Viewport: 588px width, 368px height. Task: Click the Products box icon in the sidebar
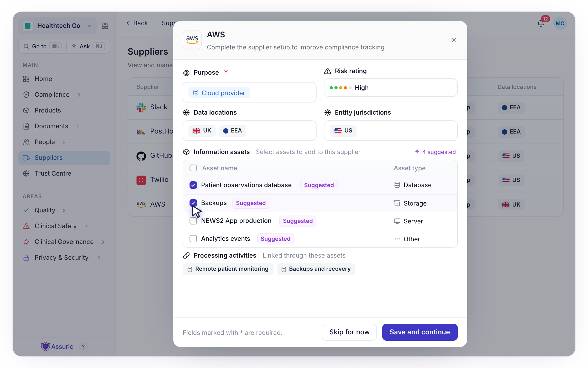click(x=26, y=110)
